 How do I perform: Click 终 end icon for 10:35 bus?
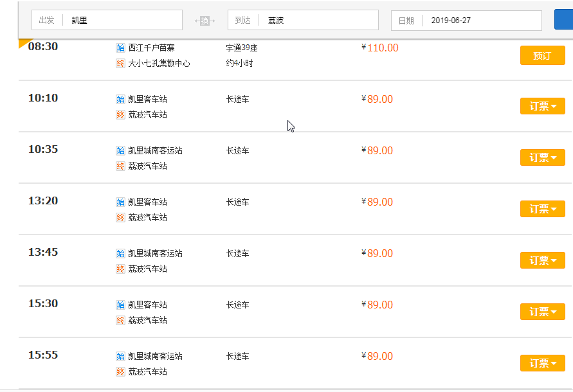[120, 166]
